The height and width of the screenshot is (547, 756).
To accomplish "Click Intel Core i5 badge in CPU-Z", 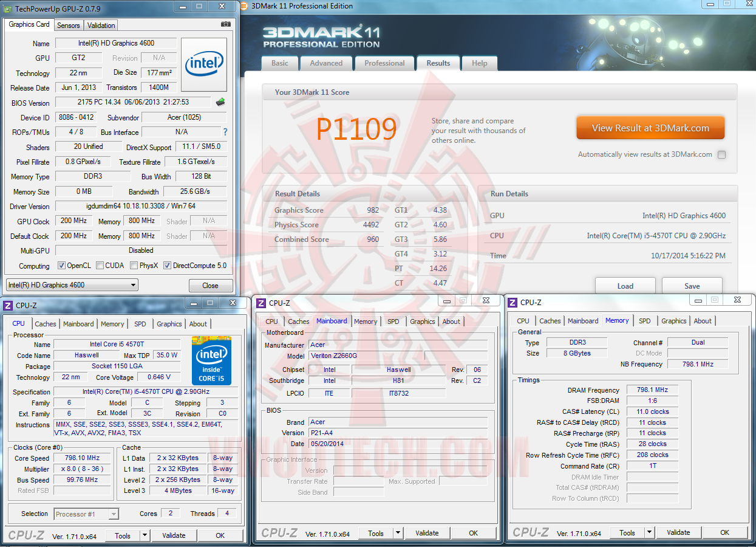I will point(212,360).
